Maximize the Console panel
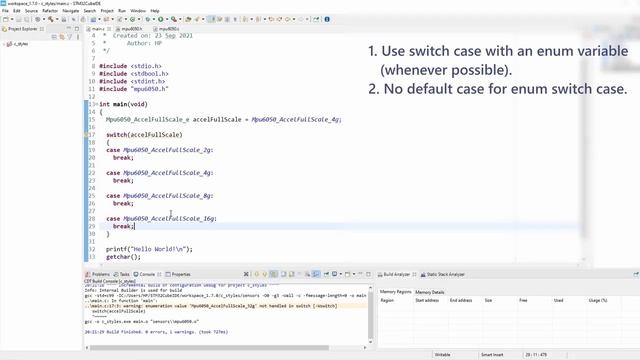640x360 pixels. tap(368, 274)
